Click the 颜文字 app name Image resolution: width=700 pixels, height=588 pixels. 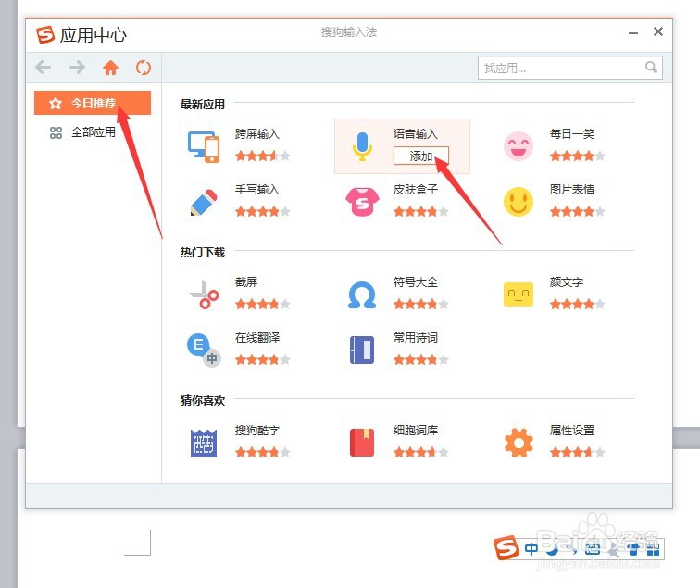click(x=567, y=282)
